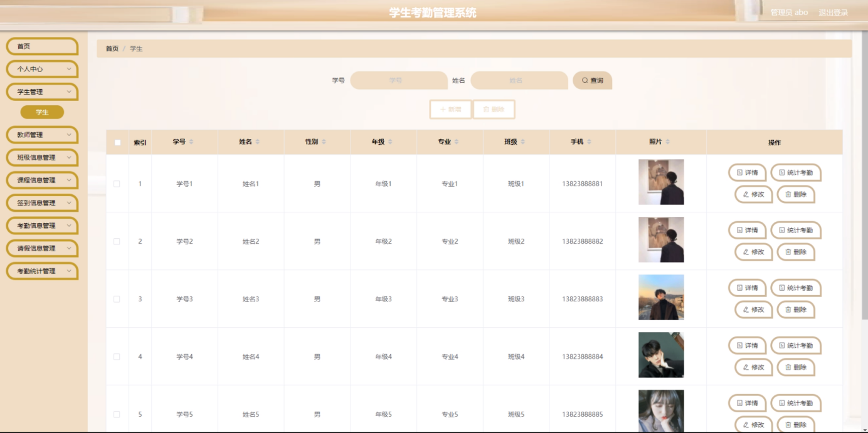Screen dimensions: 868x433
Task: Sort the 学号 column using its sort arrows
Action: (x=191, y=142)
